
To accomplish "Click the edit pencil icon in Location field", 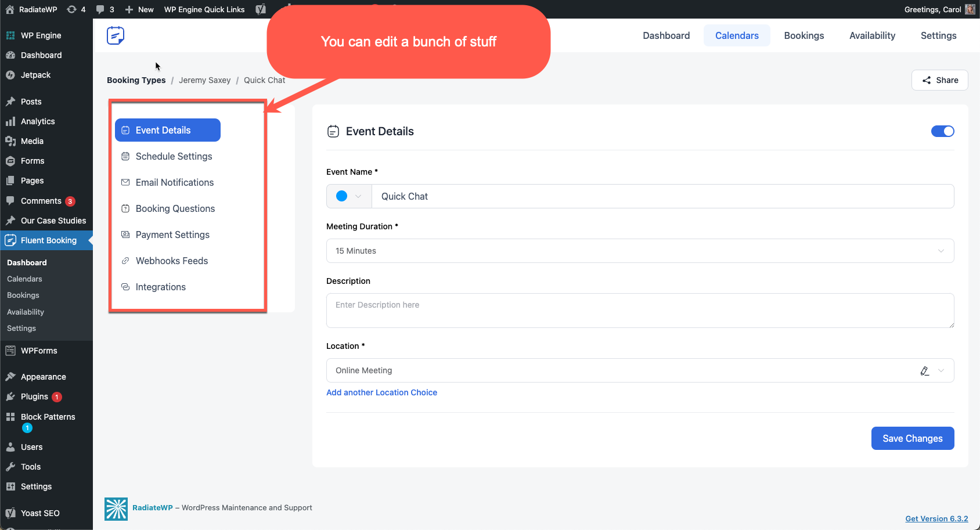I will (925, 370).
